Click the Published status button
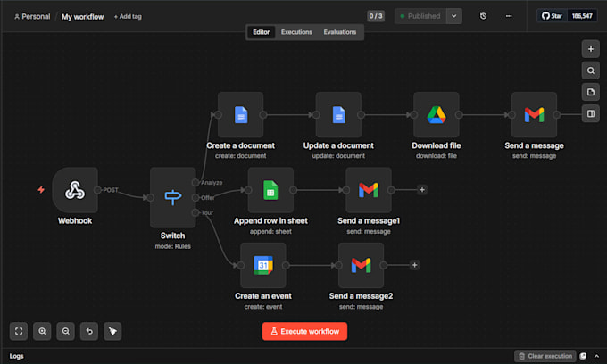Image resolution: width=607 pixels, height=364 pixels. click(420, 16)
